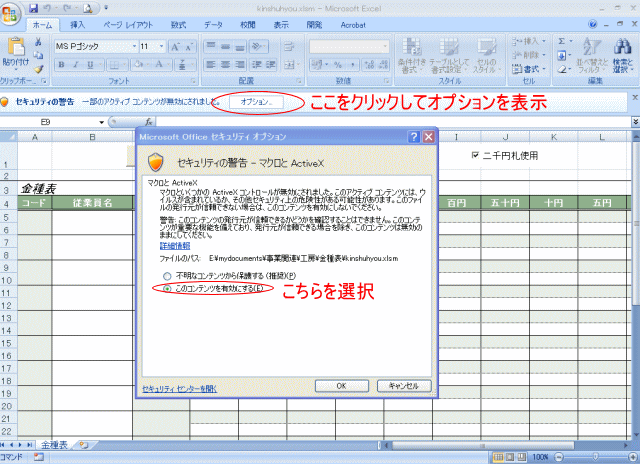Click the AutoSum sigma icon

point(562,41)
